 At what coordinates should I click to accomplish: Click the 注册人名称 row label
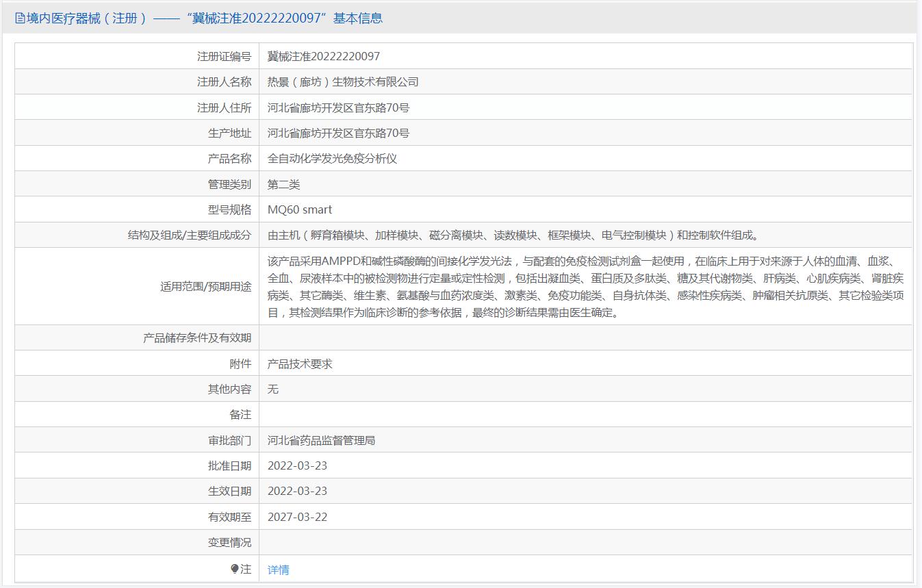224,82
